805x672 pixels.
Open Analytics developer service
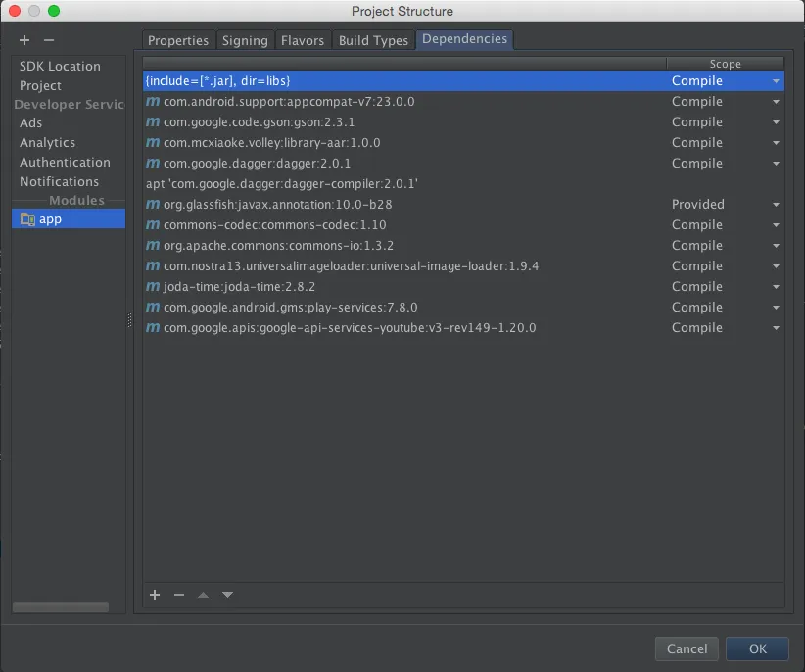[x=47, y=142]
